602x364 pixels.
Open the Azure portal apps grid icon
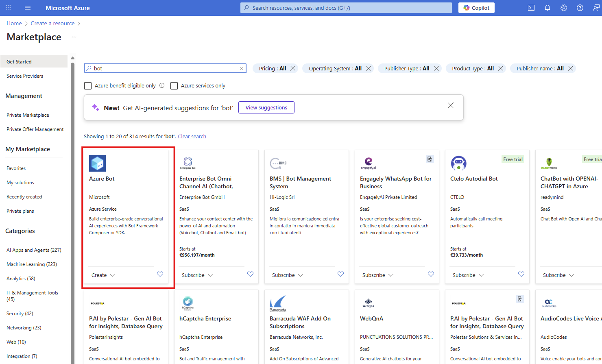8,8
